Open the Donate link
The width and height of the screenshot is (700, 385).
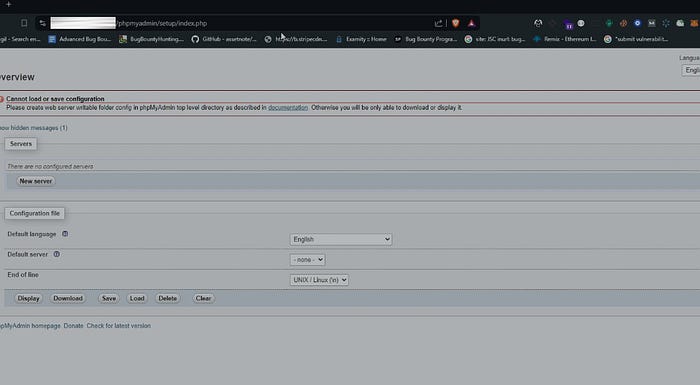tap(73, 326)
